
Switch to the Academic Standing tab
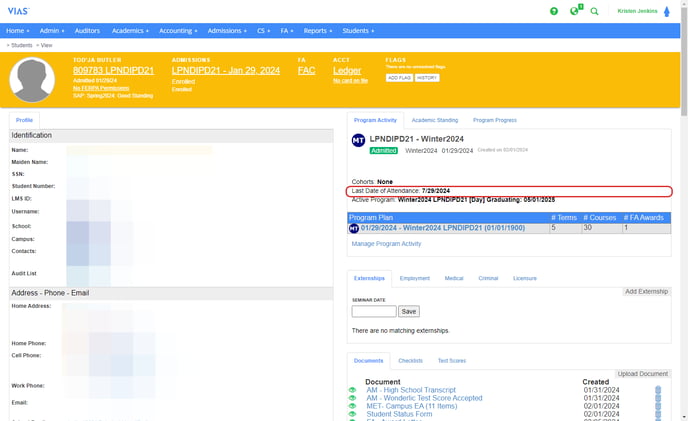coord(435,120)
